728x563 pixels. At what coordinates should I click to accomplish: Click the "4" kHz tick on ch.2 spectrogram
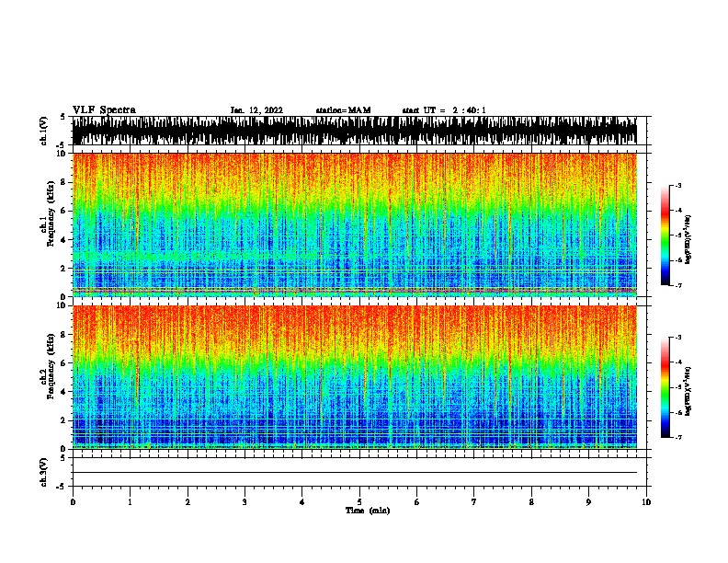[x=64, y=392]
